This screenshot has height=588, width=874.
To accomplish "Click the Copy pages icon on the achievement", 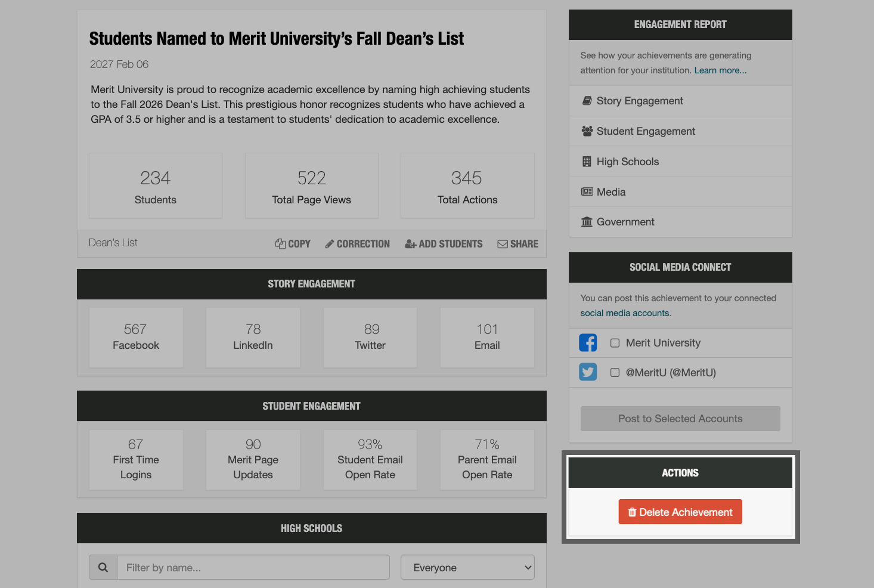I will click(280, 243).
